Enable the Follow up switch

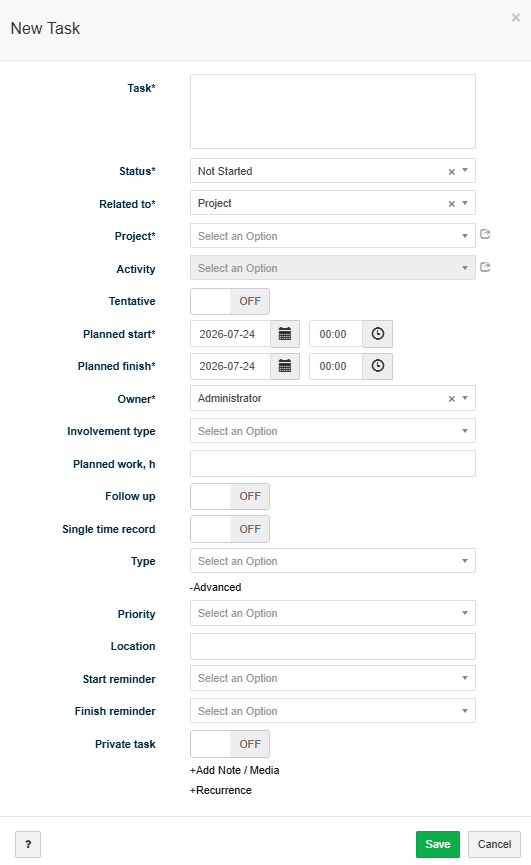[x=230, y=496]
